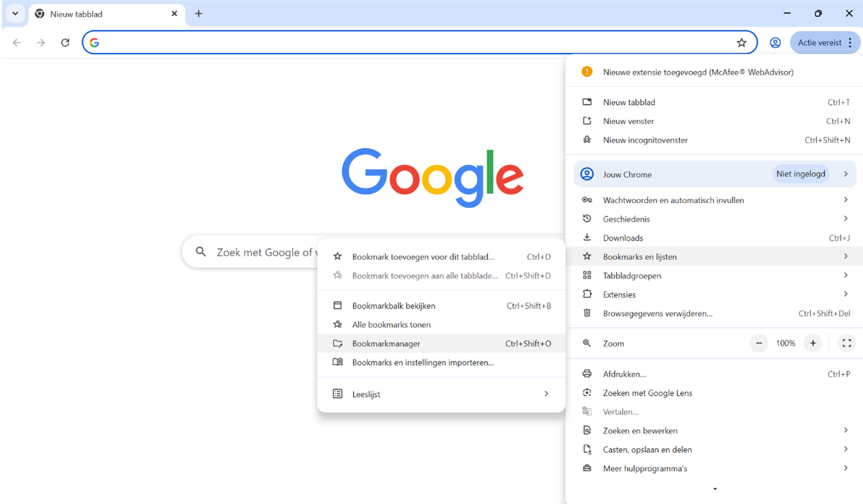Click inside the address bar
Image resolution: width=863 pixels, height=504 pixels.
pos(374,42)
